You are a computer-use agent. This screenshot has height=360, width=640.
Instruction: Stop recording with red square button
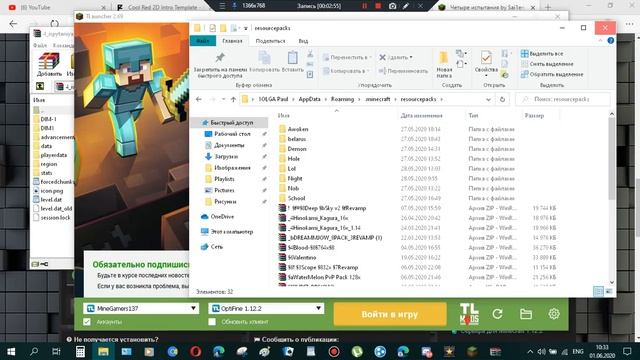pyautogui.click(x=378, y=6)
